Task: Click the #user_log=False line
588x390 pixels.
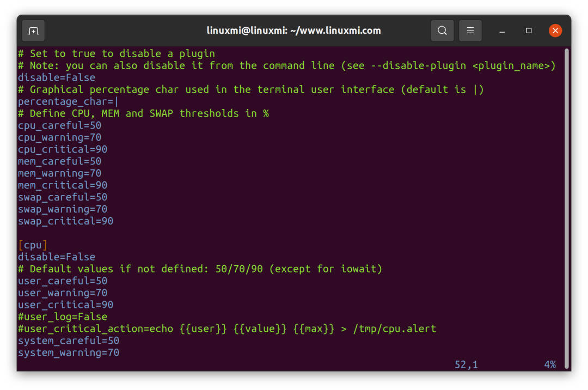Action: 63,317
